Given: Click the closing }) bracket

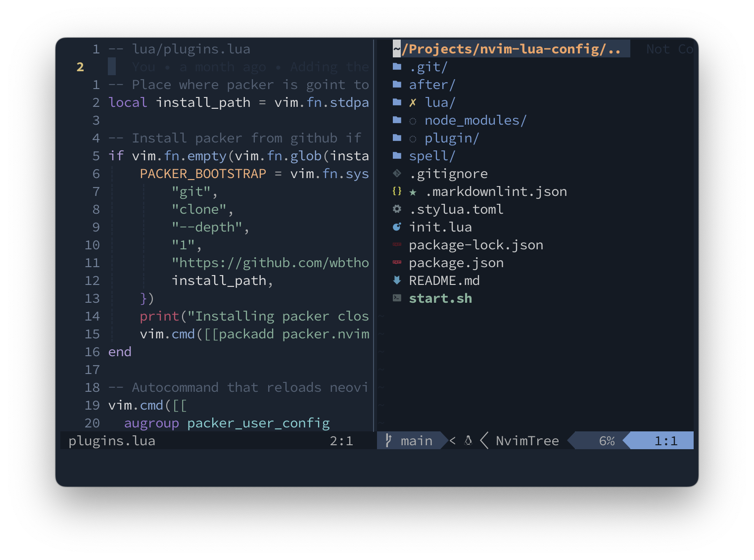Looking at the screenshot, I should point(147,298).
